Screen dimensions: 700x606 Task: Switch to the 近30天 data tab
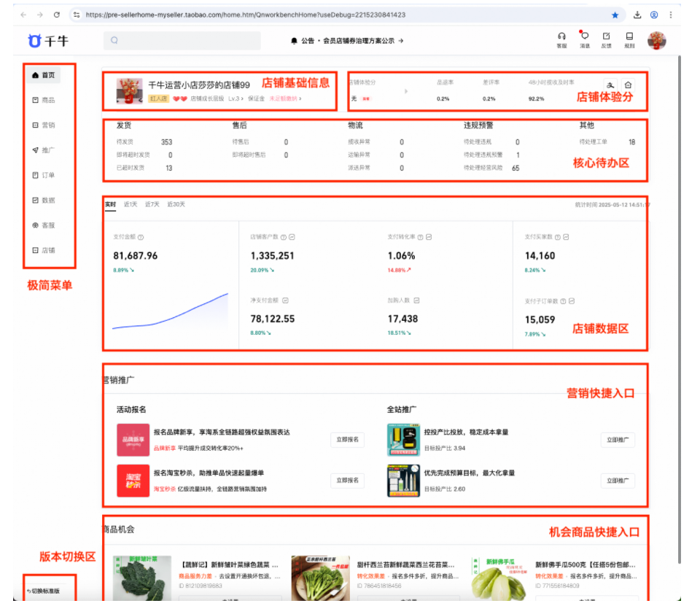(x=176, y=204)
